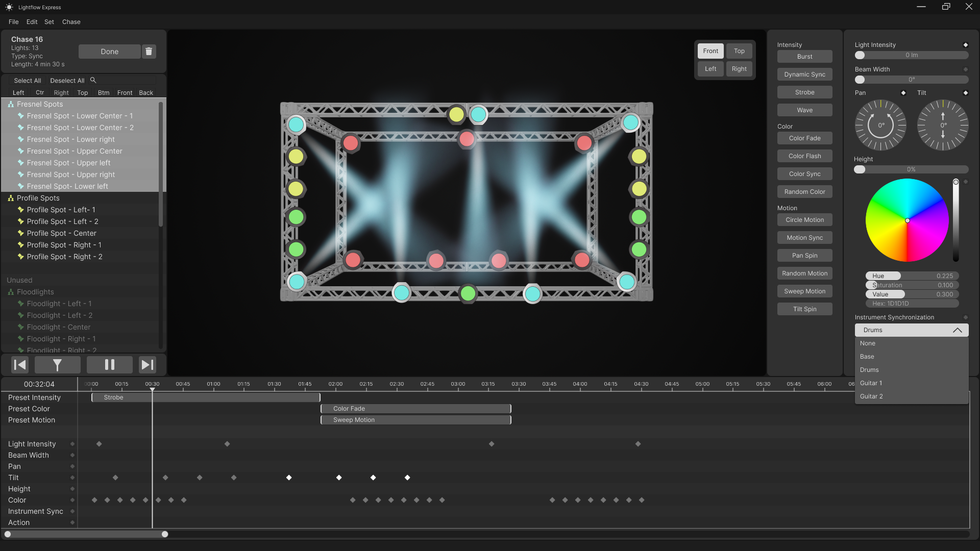Viewport: 980px width, 551px height.
Task: Click the Pan rotation dial
Action: tap(880, 125)
